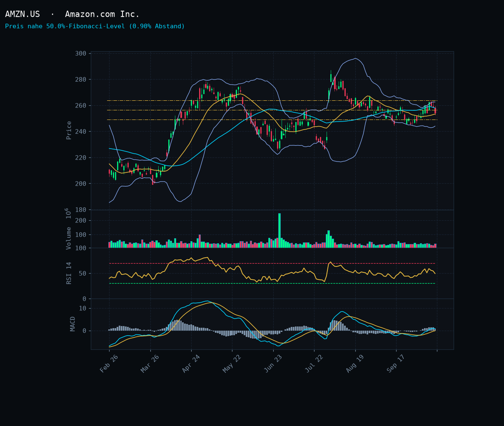Click the 10 MACD tick label
504x426 pixels.
82,308
